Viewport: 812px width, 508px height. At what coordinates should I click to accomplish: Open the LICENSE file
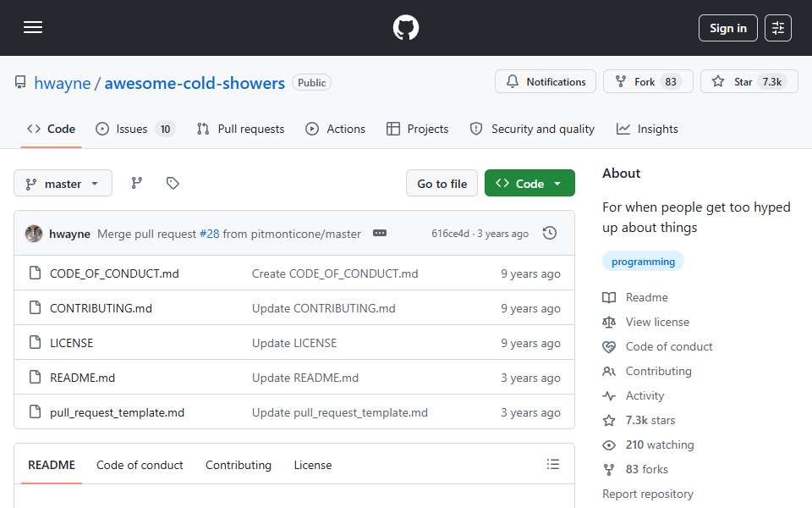(x=71, y=343)
